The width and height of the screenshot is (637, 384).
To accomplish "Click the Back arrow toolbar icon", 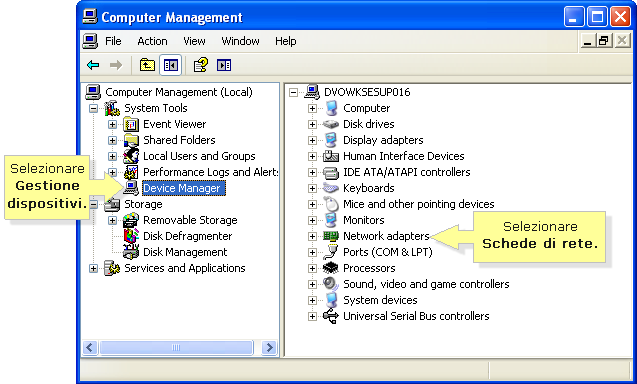I will 93,65.
